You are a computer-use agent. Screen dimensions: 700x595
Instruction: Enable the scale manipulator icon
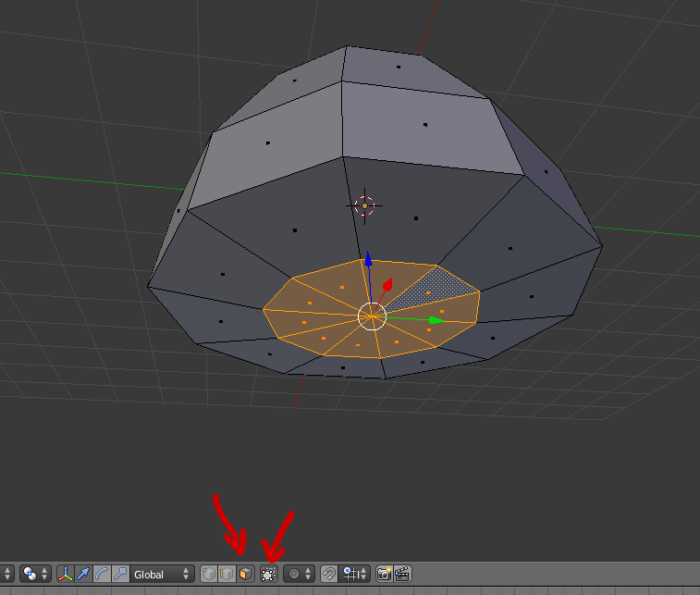pyautogui.click(x=120, y=574)
